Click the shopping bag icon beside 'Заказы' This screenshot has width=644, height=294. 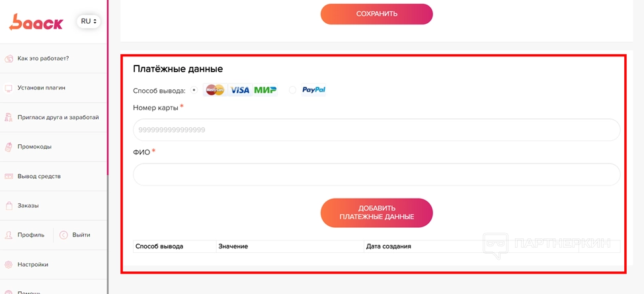point(9,206)
